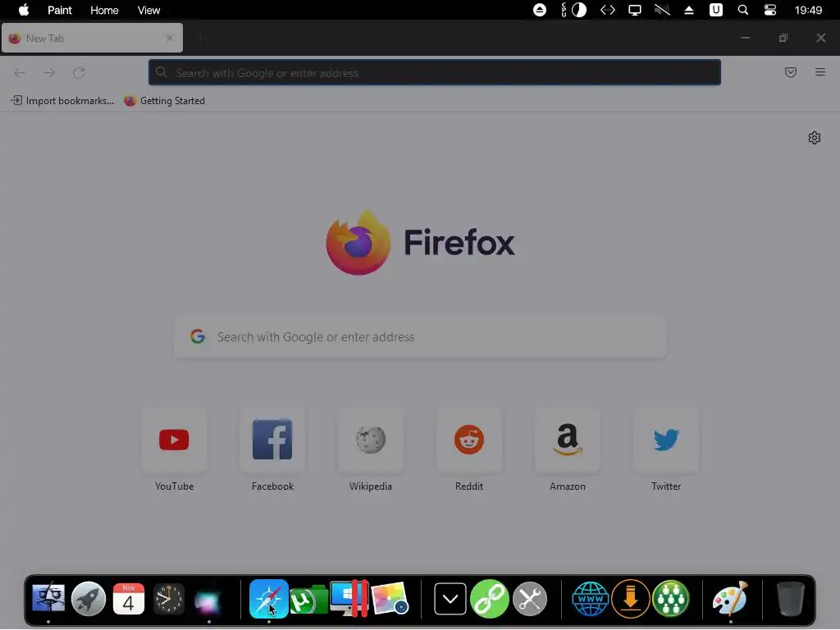
Task: Toggle the muted sound menu bar icon
Action: click(x=662, y=10)
